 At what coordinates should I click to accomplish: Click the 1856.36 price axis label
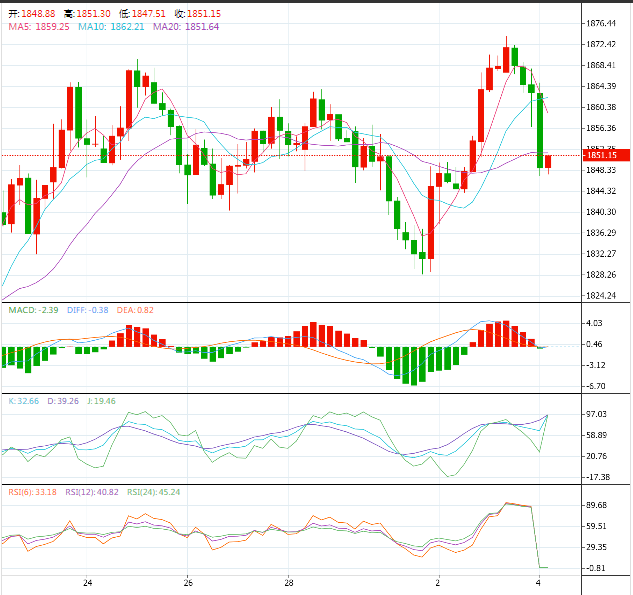pyautogui.click(x=601, y=128)
